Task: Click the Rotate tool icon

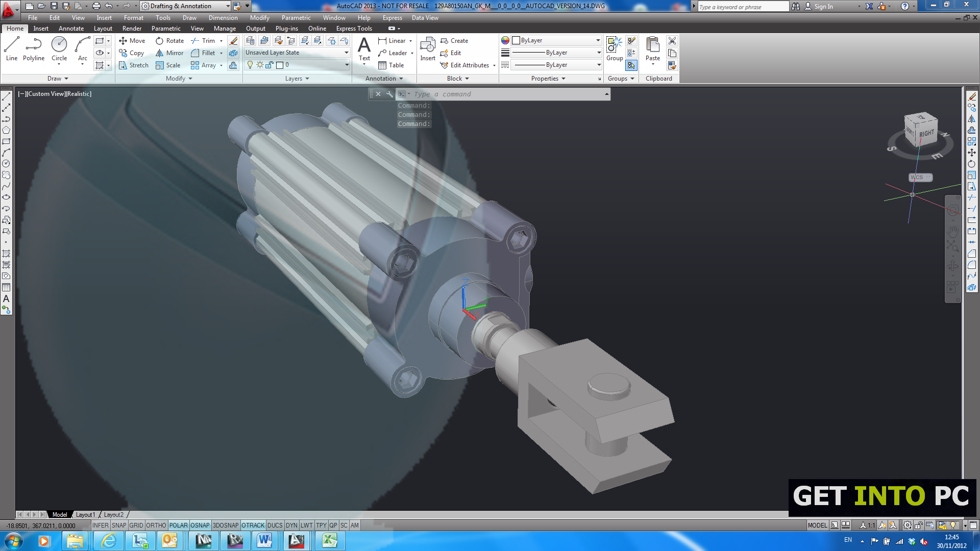Action: click(160, 41)
